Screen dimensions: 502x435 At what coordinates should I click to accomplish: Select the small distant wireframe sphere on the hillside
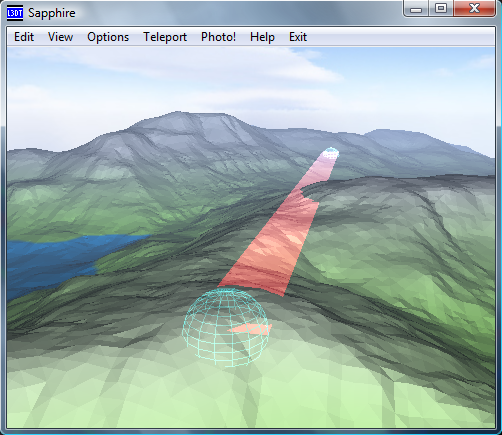point(331,153)
